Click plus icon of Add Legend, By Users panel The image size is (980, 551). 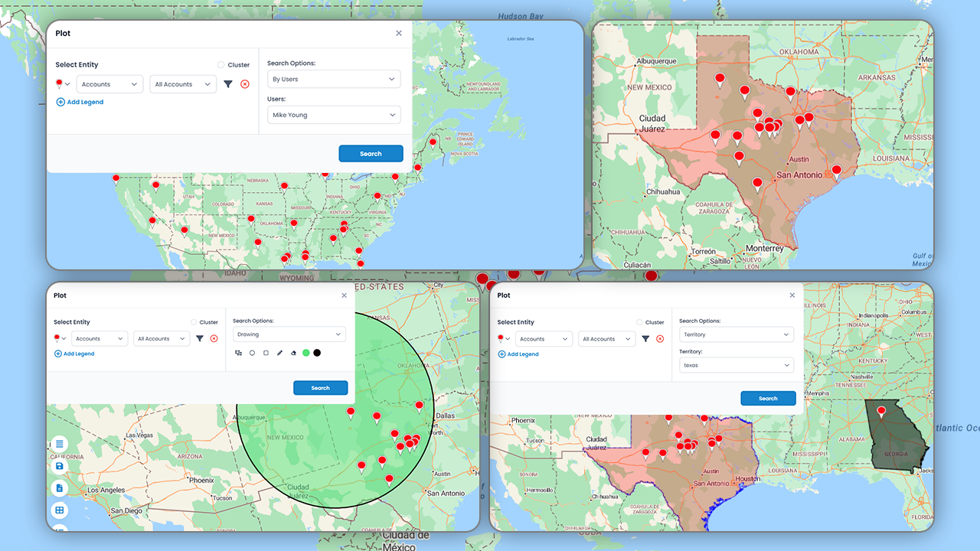[x=60, y=102]
